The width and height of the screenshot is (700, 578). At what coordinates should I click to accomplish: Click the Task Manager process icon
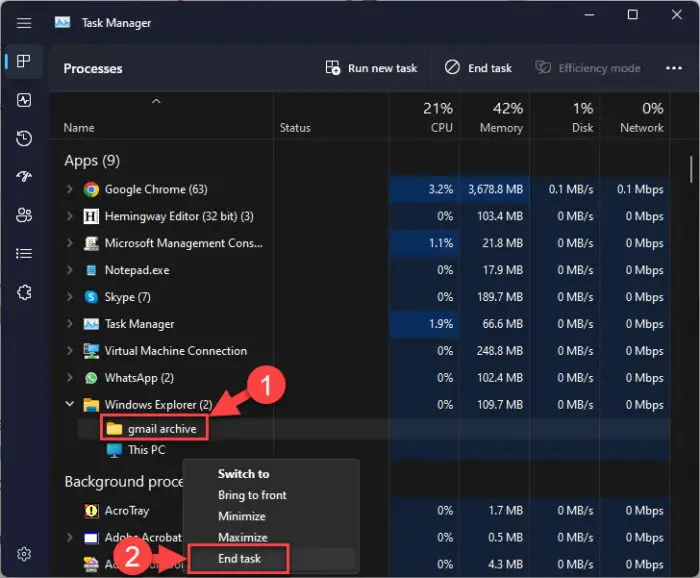point(91,324)
